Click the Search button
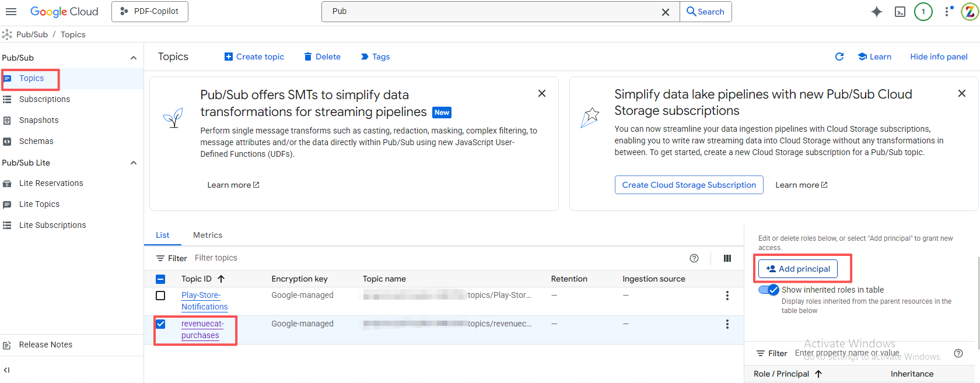 pyautogui.click(x=706, y=12)
